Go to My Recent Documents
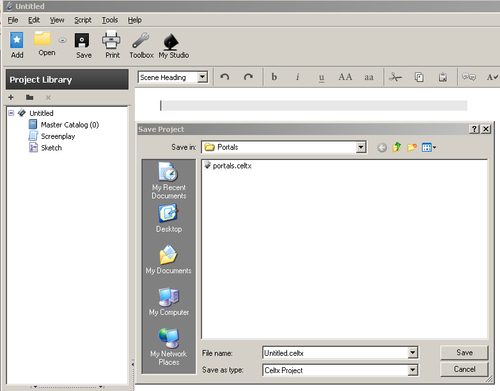Image resolution: width=500 pixels, height=391 pixels. point(169,181)
